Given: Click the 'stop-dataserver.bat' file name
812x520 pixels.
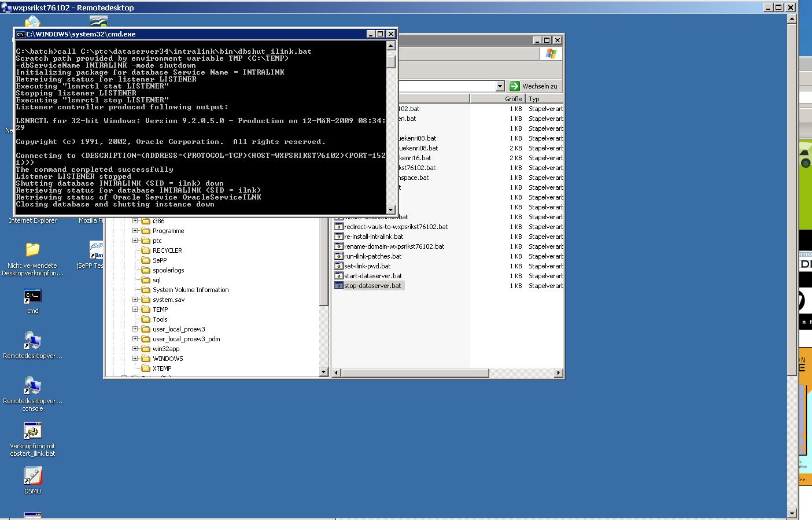Looking at the screenshot, I should tap(372, 286).
